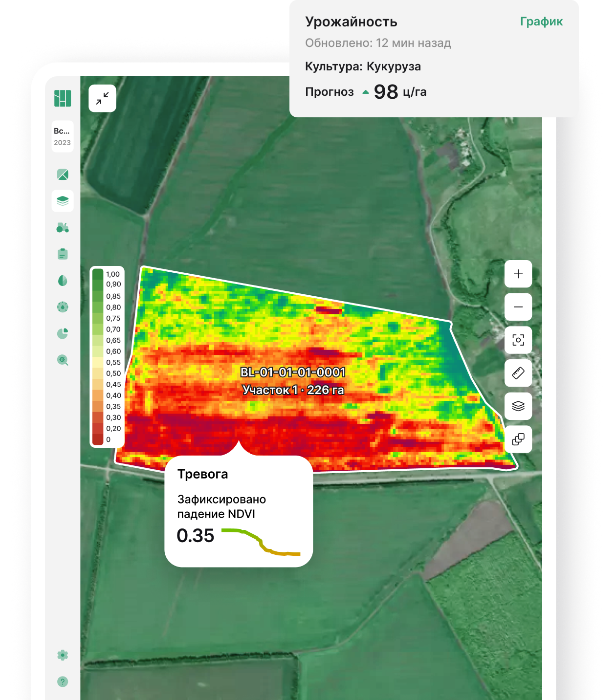This screenshot has height=700, width=616.
Task: Open the water gauge section
Action: tap(63, 307)
